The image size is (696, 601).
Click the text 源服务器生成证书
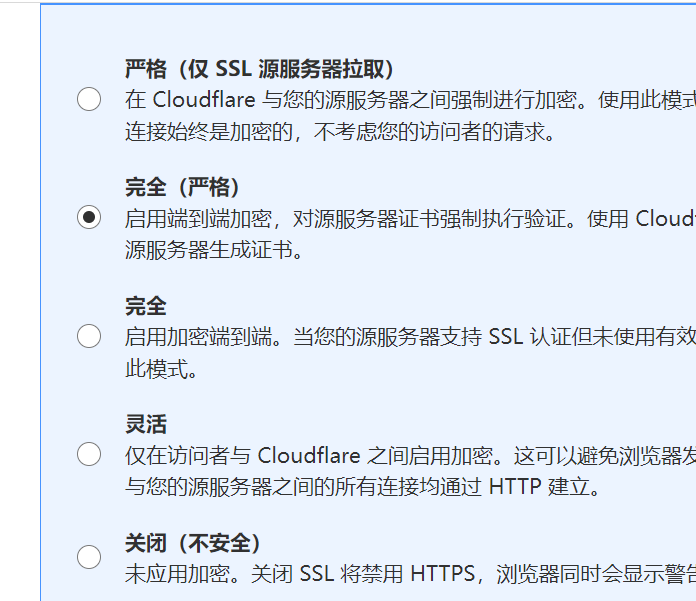click(214, 249)
